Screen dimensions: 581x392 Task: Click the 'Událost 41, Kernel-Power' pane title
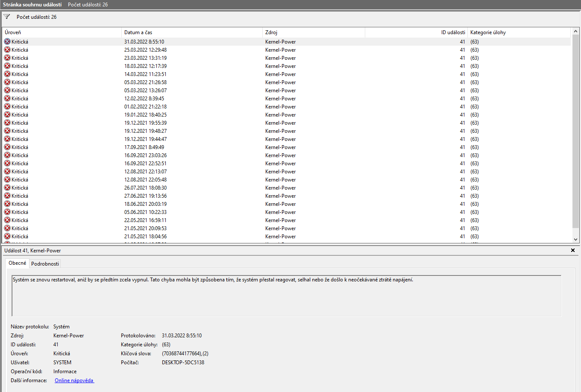(x=32, y=251)
